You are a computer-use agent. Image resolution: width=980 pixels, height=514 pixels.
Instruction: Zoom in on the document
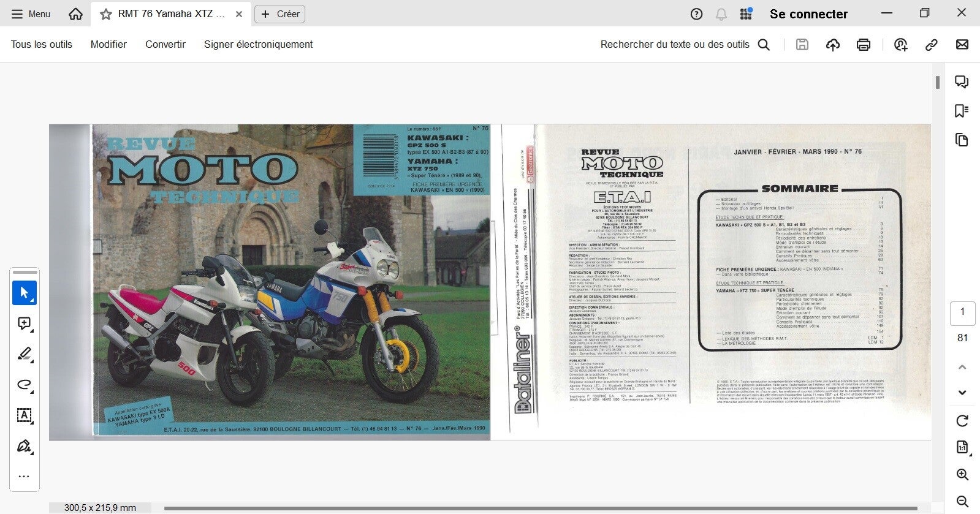(962, 475)
